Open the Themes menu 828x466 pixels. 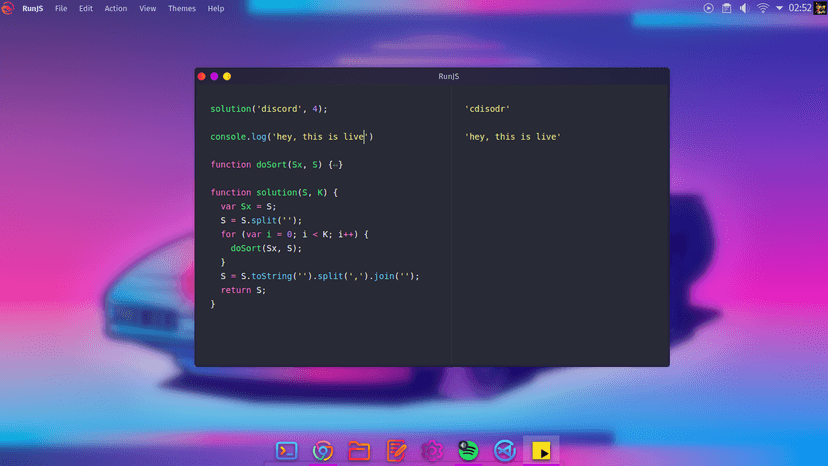(x=182, y=8)
